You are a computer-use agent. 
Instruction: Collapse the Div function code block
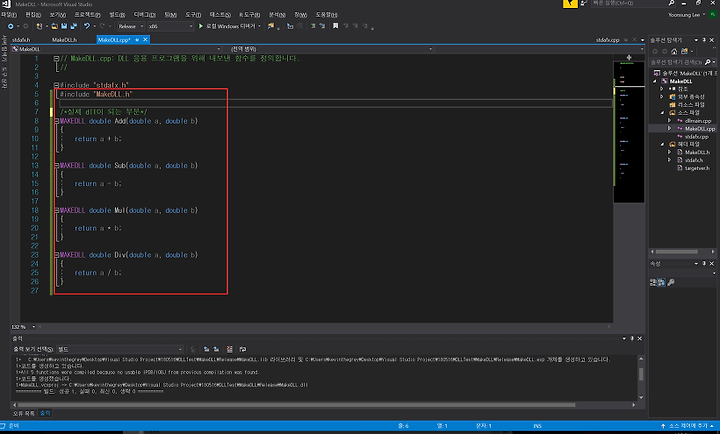(56, 255)
